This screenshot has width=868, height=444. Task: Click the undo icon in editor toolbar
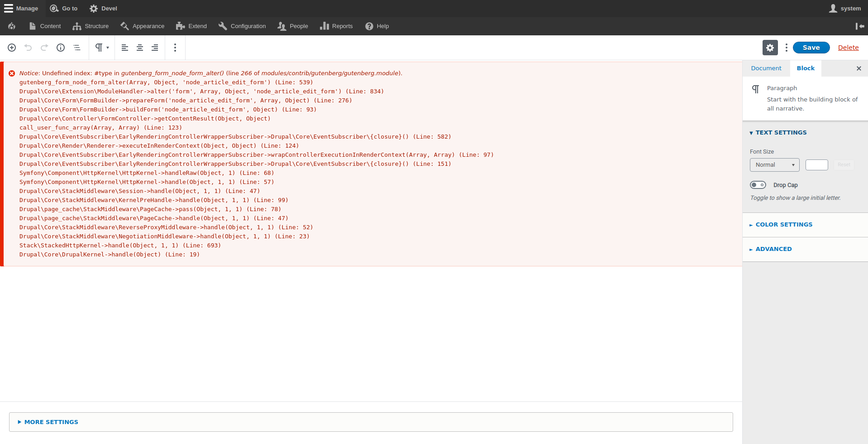coord(28,48)
